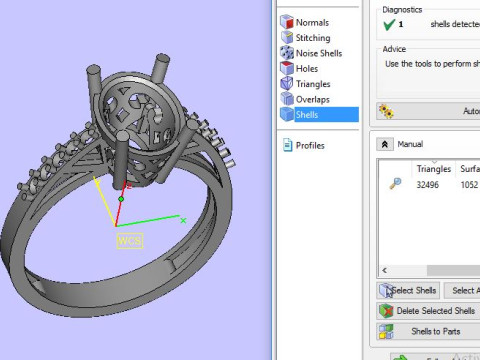The image size is (480, 360).
Task: Click the Shells to Parts button
Action: 428,332
